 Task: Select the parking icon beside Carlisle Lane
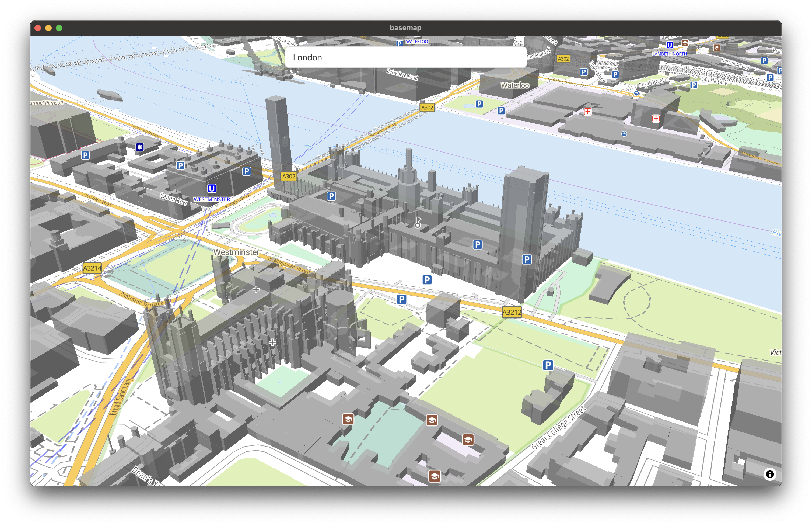click(694, 85)
